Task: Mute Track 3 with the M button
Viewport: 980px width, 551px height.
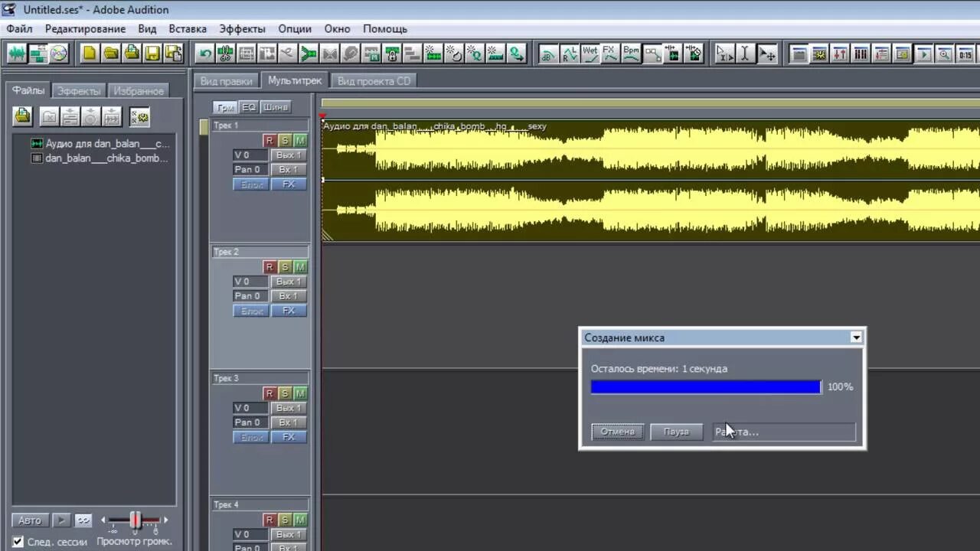Action: (x=299, y=393)
